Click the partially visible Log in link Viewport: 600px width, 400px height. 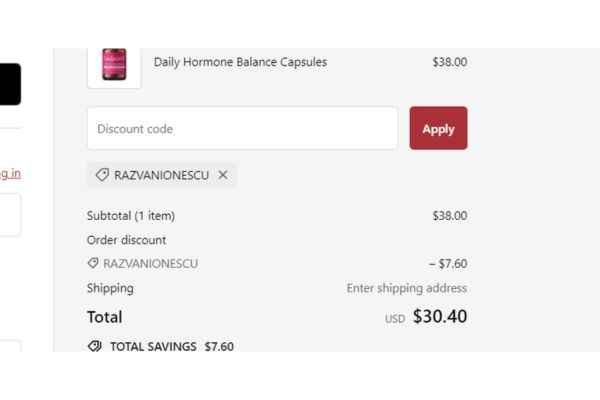pyautogui.click(x=10, y=173)
